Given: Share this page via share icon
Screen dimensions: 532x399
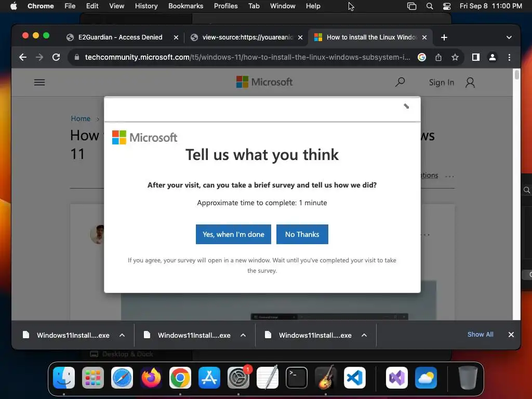Looking at the screenshot, I should tap(438, 57).
